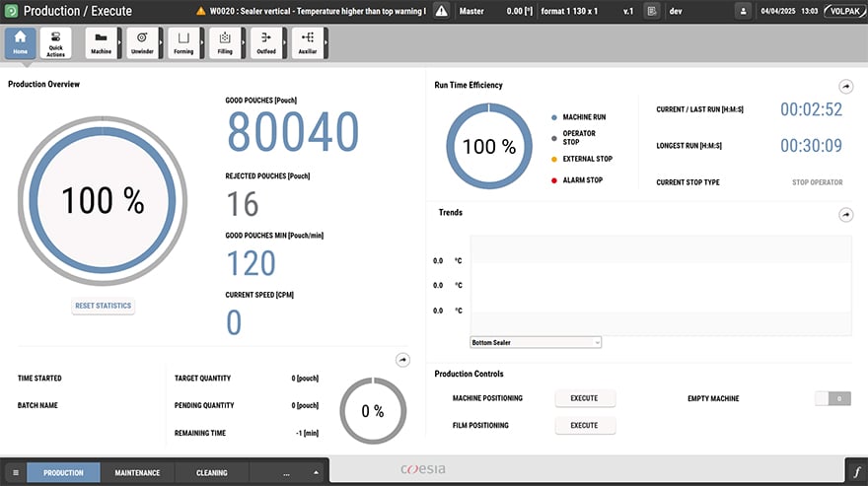Switch to the Maintenance tab
This screenshot has height=486, width=868.
coord(137,472)
